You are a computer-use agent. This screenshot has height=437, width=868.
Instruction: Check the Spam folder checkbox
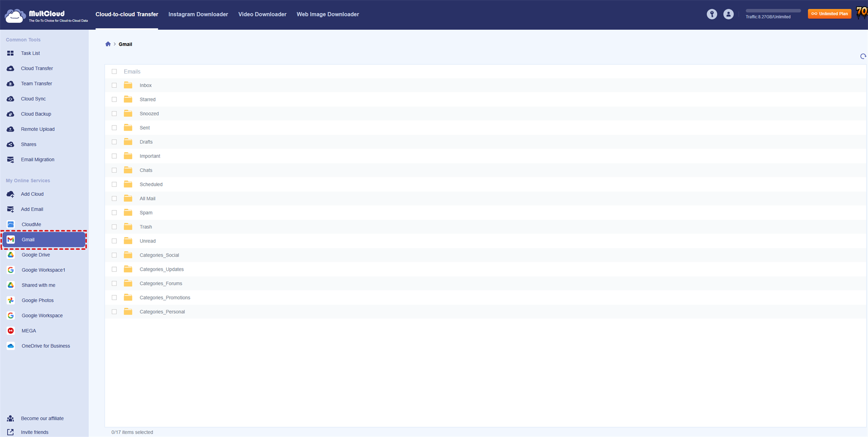tap(114, 213)
